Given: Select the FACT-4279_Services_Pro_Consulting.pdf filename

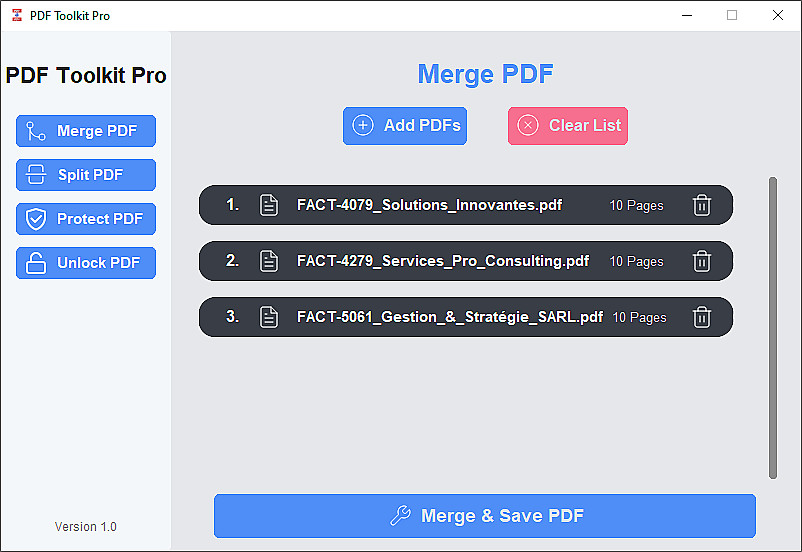Looking at the screenshot, I should (x=443, y=261).
